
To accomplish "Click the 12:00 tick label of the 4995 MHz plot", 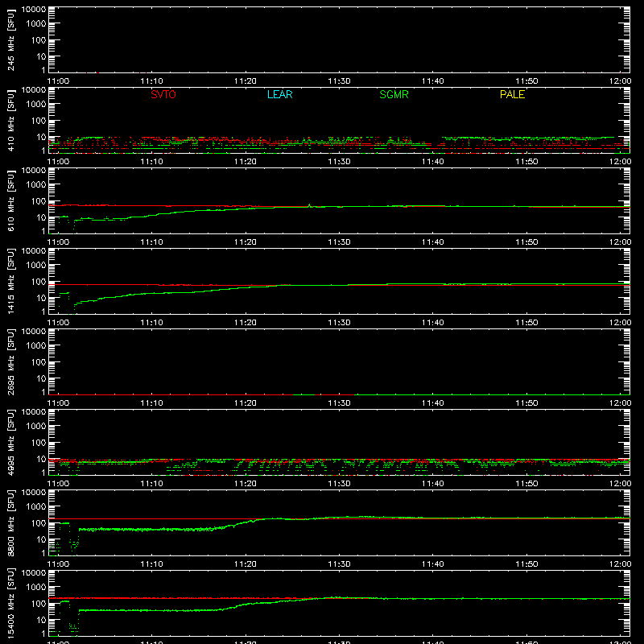I will pyautogui.click(x=620, y=484).
